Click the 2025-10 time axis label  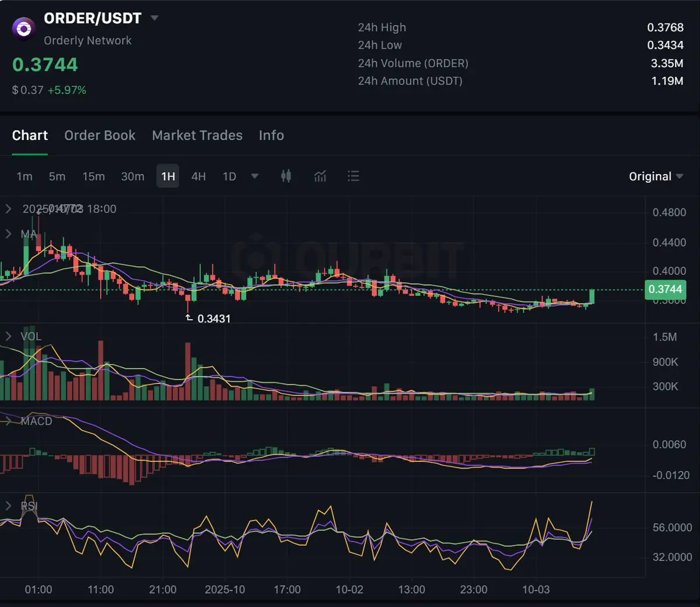click(x=225, y=589)
